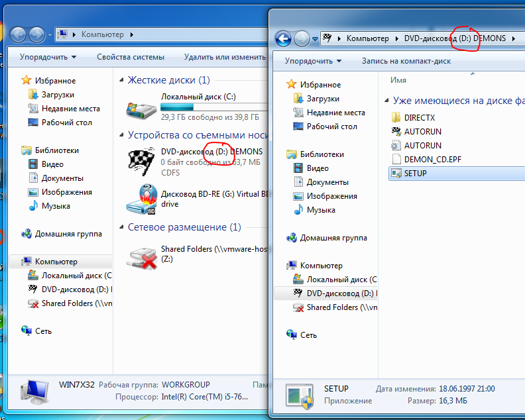Click Запись на компакт-диск button
525x420 pixels.
point(406,61)
